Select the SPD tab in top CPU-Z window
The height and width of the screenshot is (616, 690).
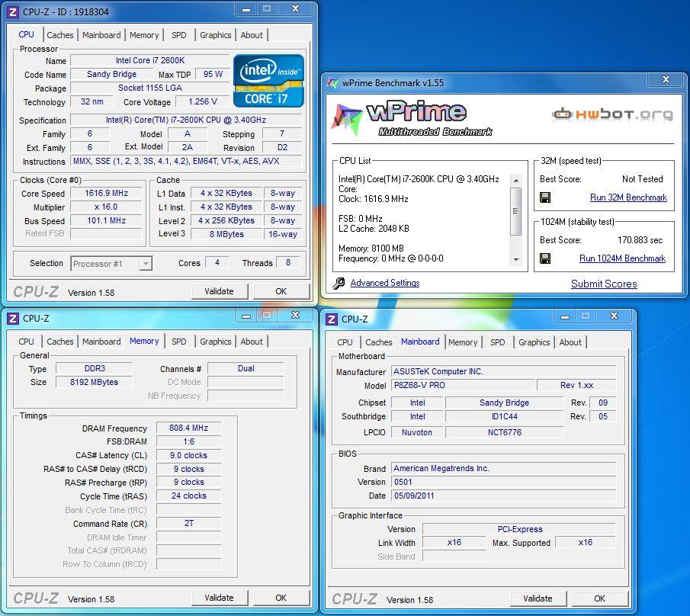(x=178, y=35)
